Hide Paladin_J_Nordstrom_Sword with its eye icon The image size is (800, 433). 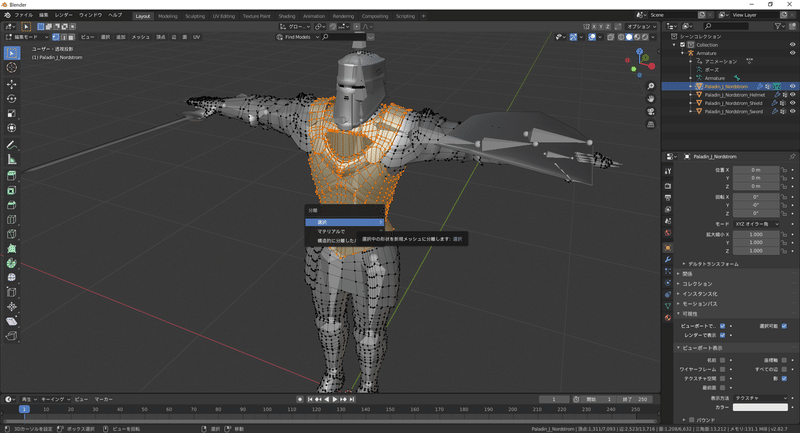[792, 111]
